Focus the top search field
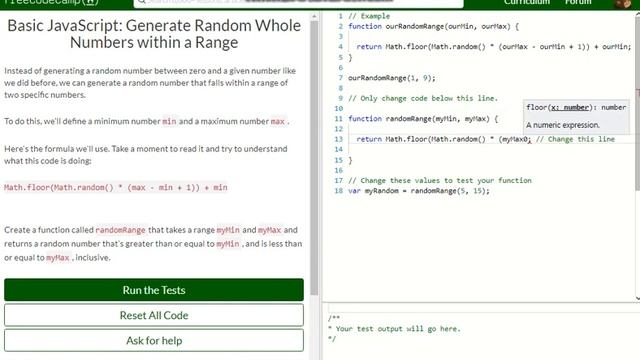Image resolution: width=640 pixels, height=360 pixels. coord(298,3)
